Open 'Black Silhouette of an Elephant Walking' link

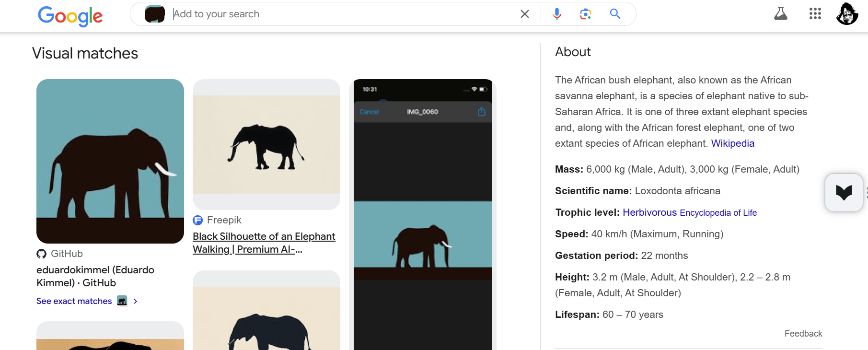[x=264, y=243]
